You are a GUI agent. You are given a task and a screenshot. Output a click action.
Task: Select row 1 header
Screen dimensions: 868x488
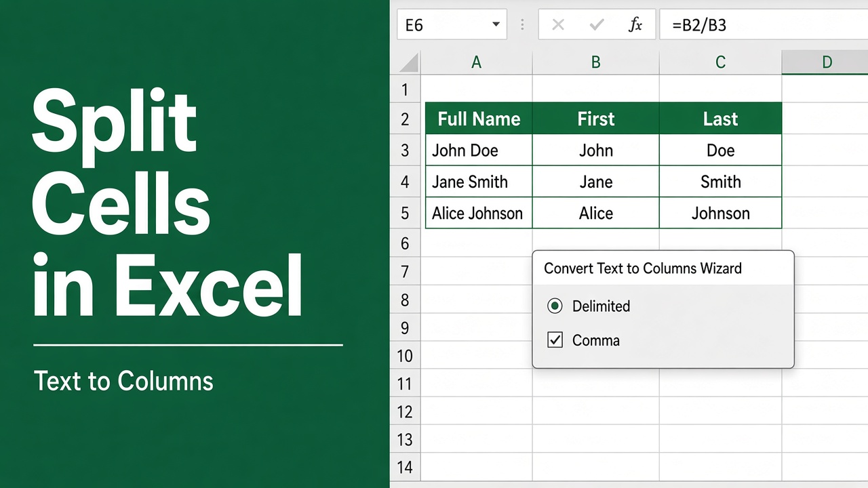pos(406,89)
